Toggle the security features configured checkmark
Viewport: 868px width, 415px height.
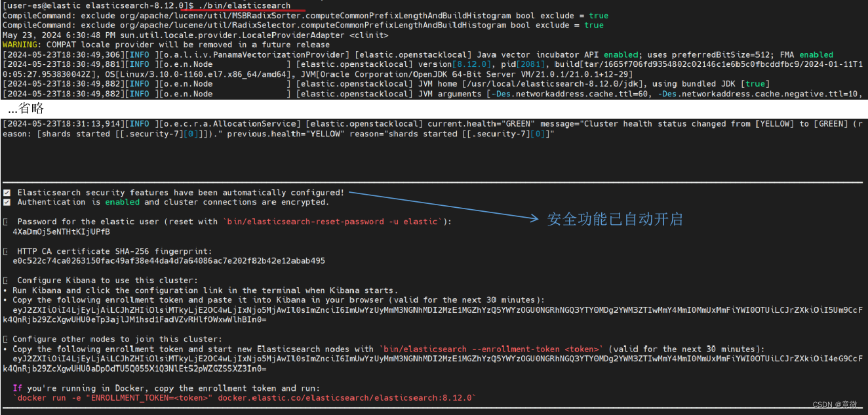pos(7,192)
